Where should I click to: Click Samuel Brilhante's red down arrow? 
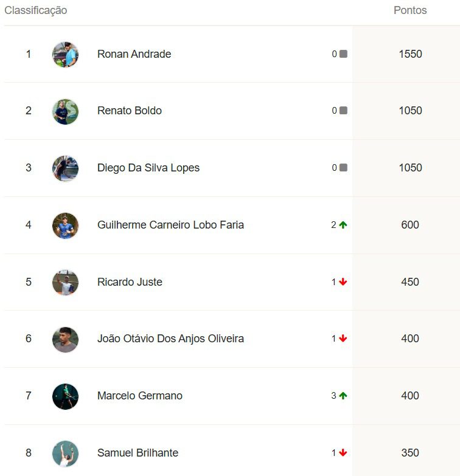pyautogui.click(x=343, y=453)
